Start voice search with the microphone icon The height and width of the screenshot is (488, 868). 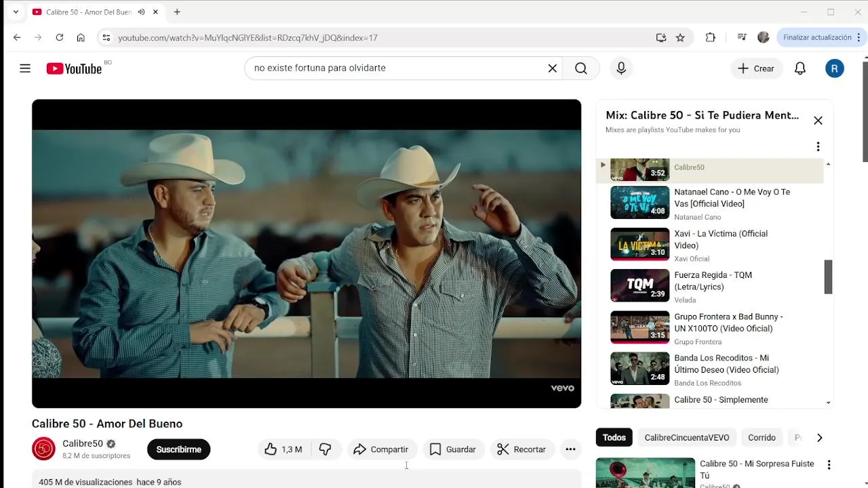tap(621, 68)
